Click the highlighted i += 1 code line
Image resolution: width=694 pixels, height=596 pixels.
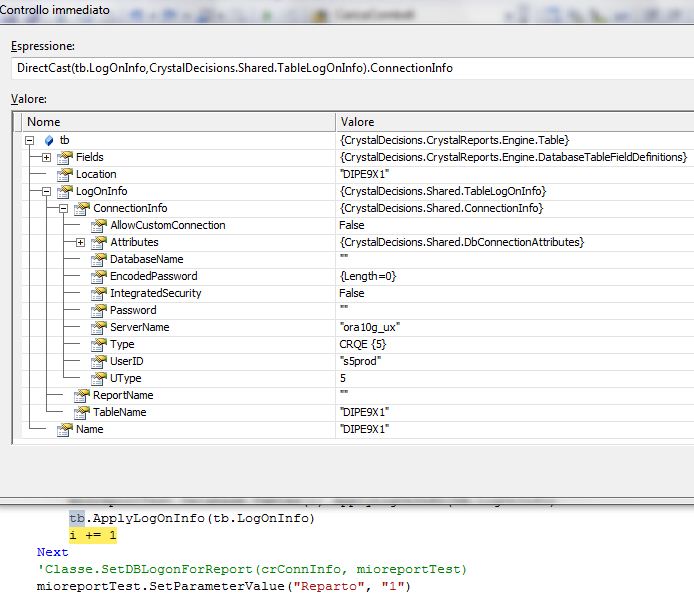click(93, 535)
